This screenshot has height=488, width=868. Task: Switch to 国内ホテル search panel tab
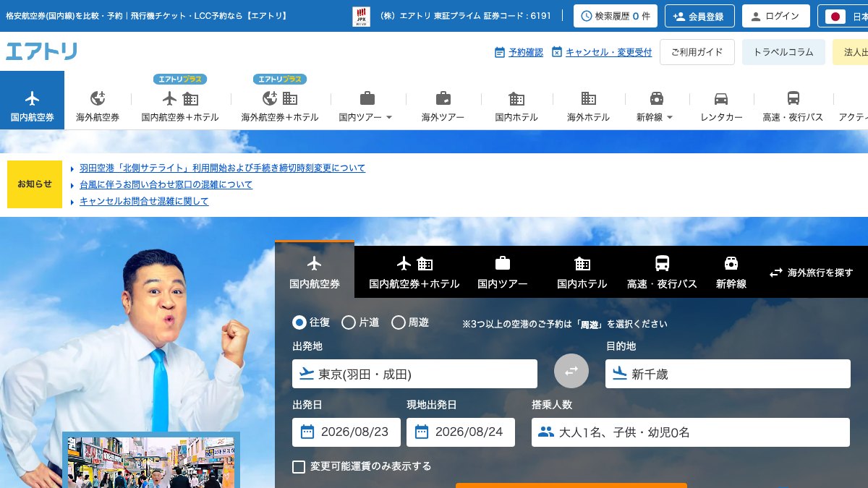582,272
